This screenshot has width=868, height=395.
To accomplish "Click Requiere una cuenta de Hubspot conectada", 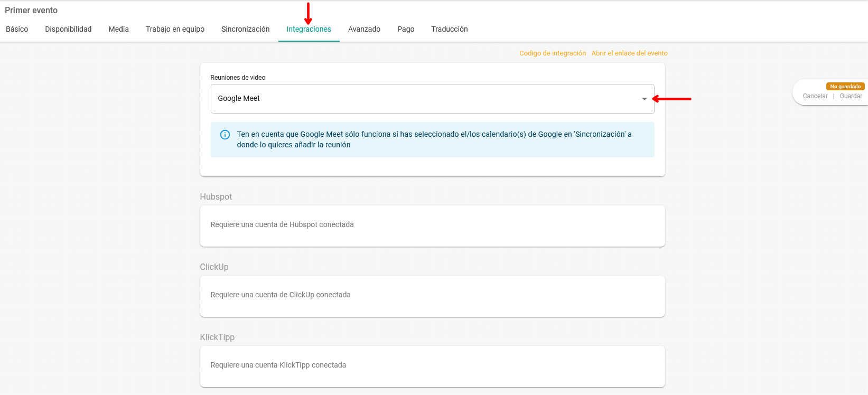I will (x=282, y=224).
